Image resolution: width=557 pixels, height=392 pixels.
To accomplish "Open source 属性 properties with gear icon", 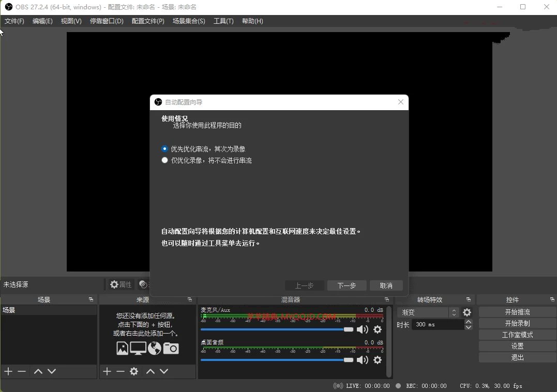I will pos(120,284).
